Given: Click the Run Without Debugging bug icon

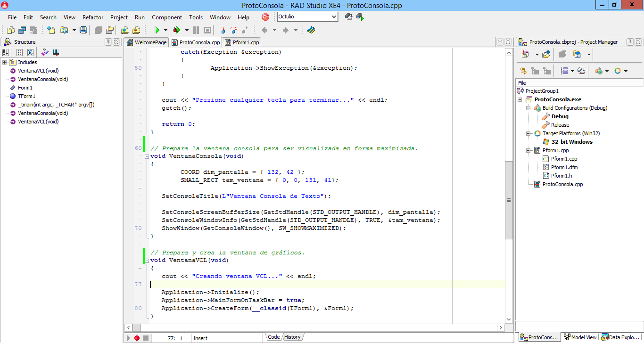Looking at the screenshot, I should 176,30.
